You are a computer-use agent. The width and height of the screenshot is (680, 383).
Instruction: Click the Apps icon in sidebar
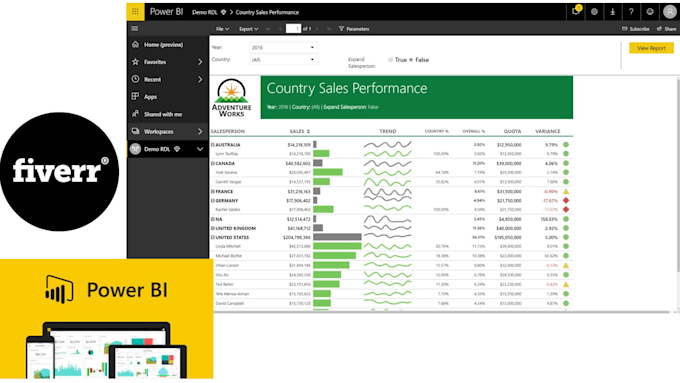click(x=135, y=96)
